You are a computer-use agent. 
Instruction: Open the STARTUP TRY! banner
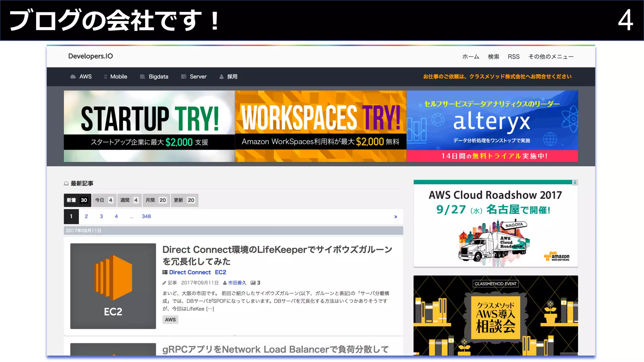pyautogui.click(x=149, y=126)
